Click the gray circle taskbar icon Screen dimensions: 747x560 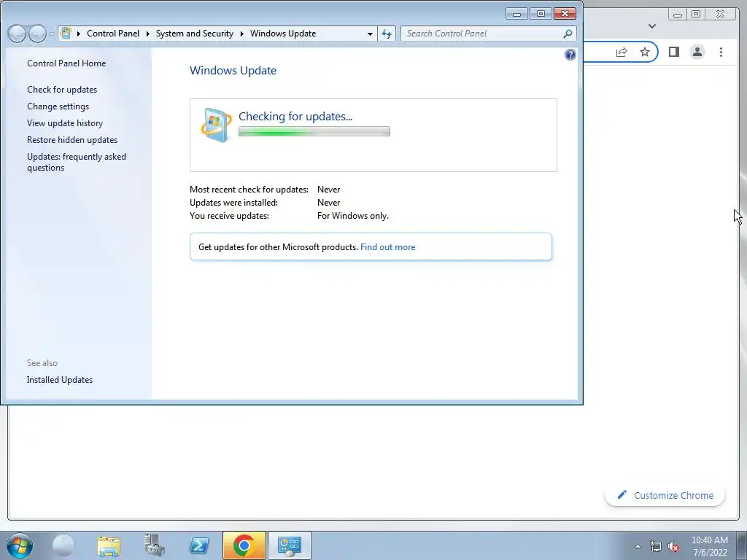point(63,545)
